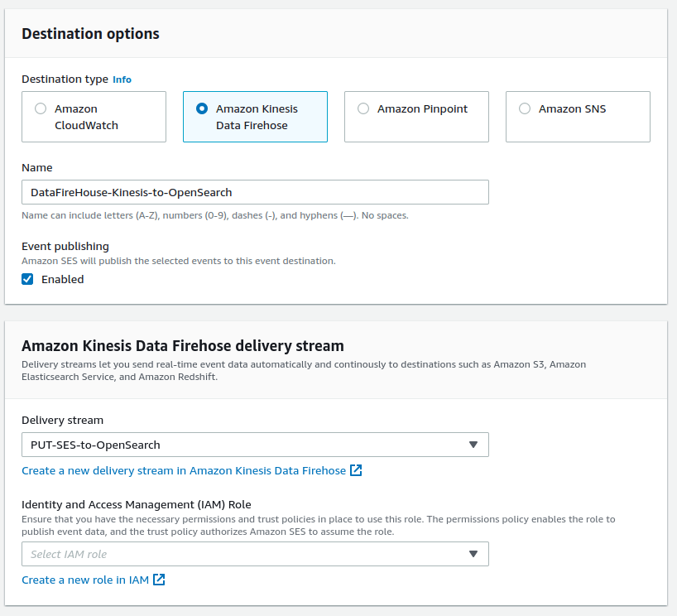The height and width of the screenshot is (616, 677).
Task: Edit the destination Name input field
Action: (x=255, y=192)
